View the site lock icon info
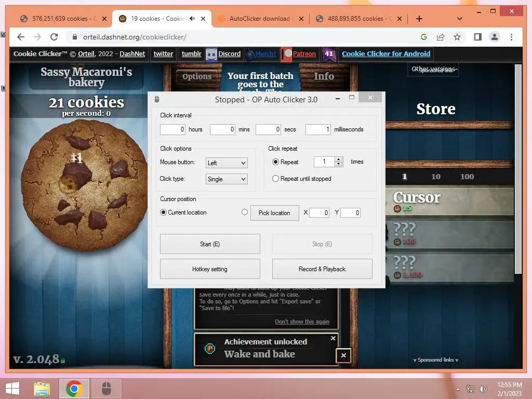Image resolution: width=532 pixels, height=399 pixels. click(x=75, y=37)
